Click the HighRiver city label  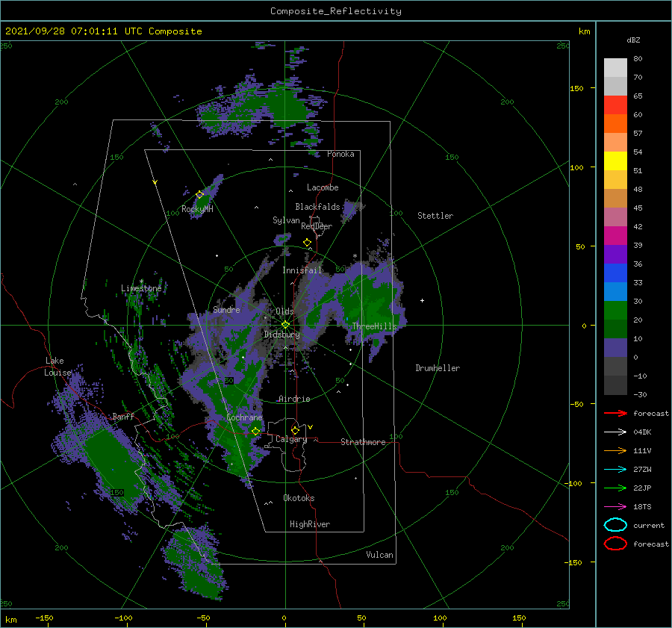pos(310,524)
